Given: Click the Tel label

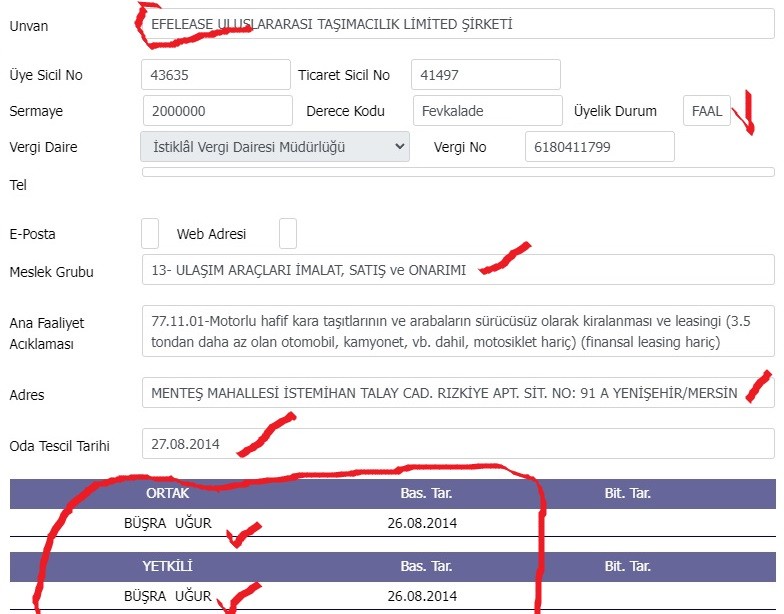Looking at the screenshot, I should point(18,185).
